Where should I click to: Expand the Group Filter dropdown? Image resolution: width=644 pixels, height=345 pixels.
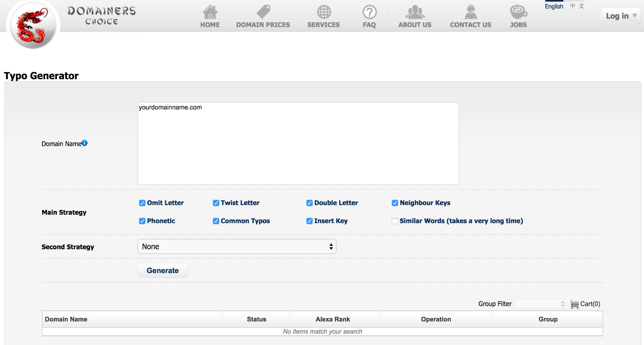540,304
